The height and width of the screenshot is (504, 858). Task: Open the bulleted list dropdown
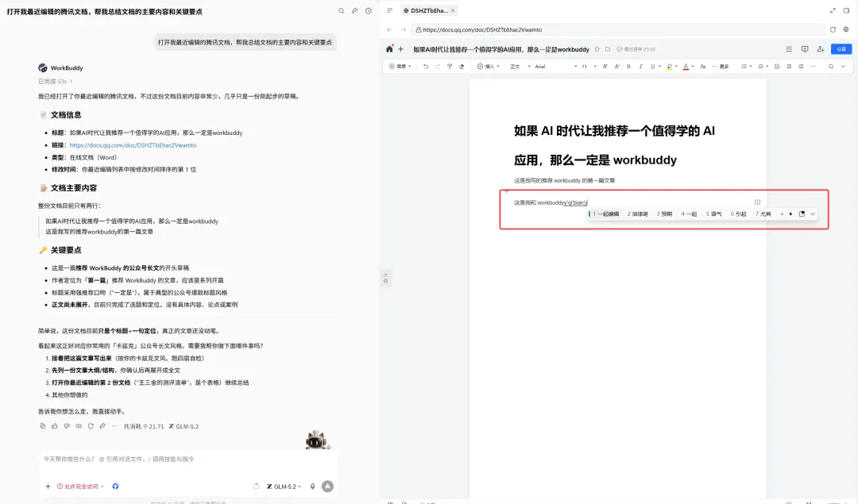[x=746, y=66]
